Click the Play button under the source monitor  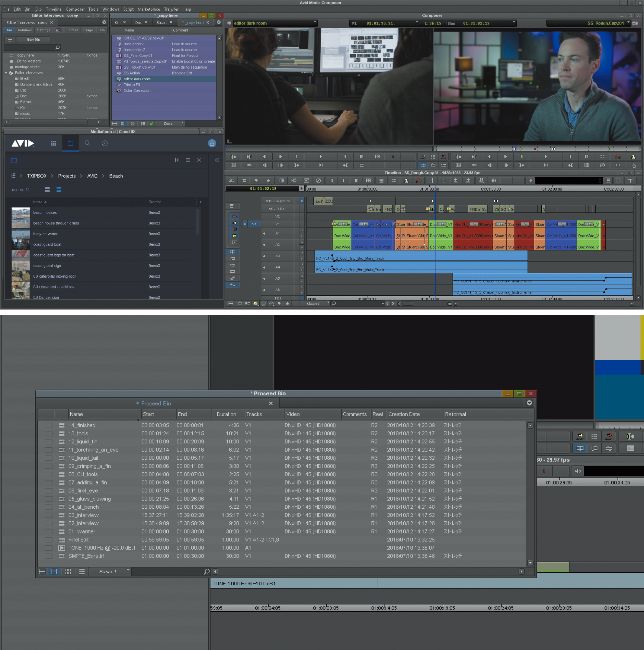pyautogui.click(x=320, y=157)
